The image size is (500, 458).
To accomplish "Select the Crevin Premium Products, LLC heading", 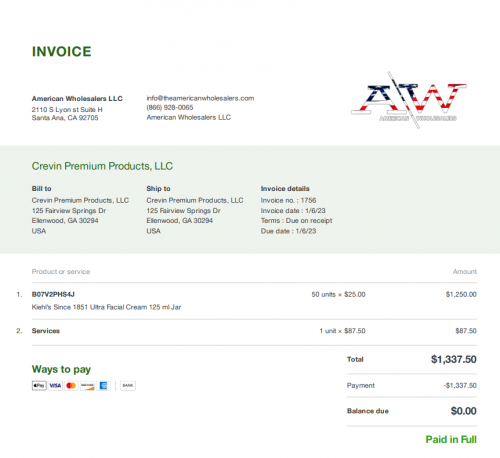I will coord(102,166).
